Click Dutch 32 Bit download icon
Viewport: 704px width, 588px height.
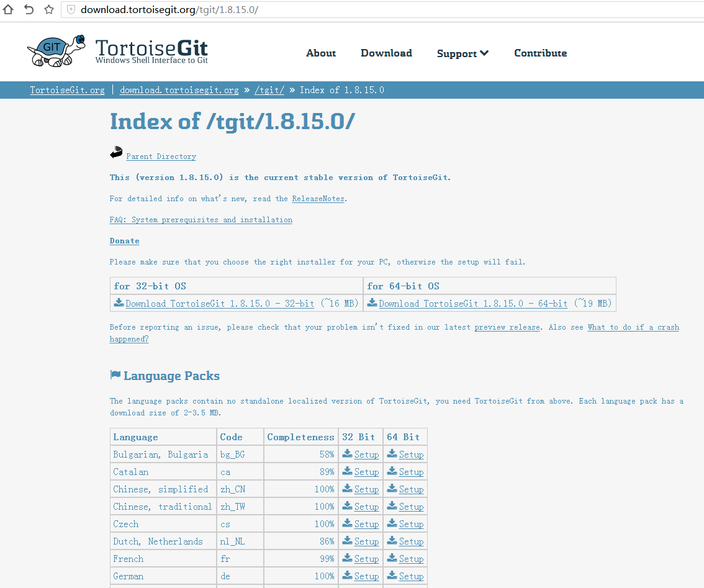[347, 540]
